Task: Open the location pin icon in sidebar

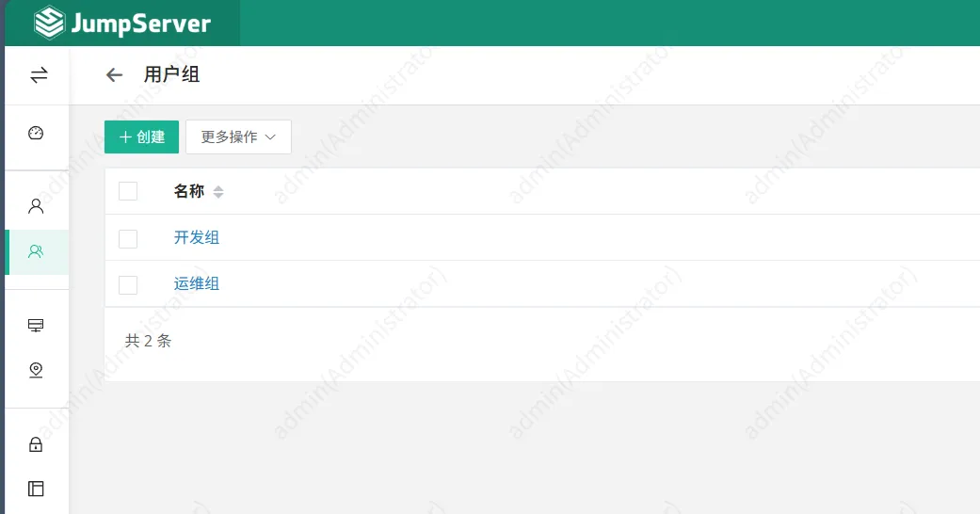Action: (36, 370)
